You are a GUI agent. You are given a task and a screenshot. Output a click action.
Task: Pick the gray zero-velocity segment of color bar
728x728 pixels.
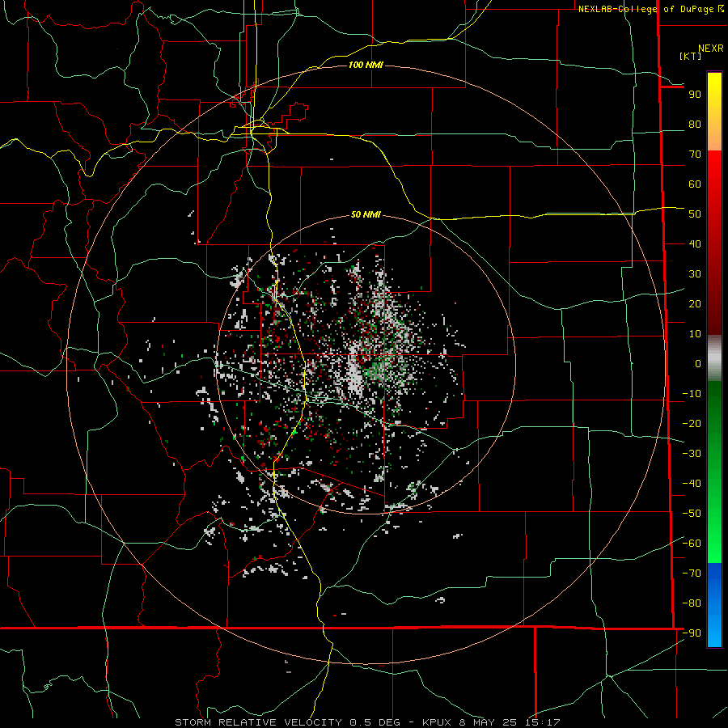point(714,358)
